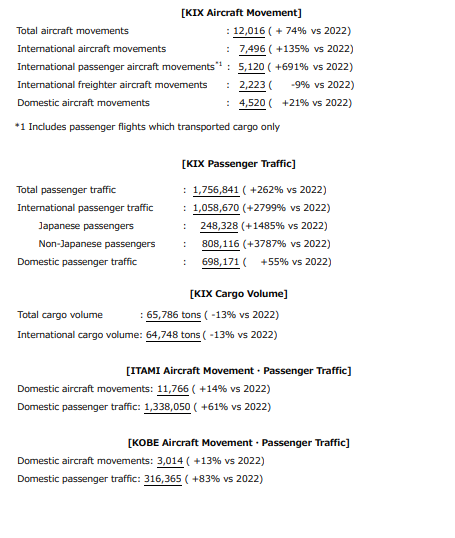Click international passenger traffic figure 1,058,670
This screenshot has width=455, height=538.
coord(216,208)
